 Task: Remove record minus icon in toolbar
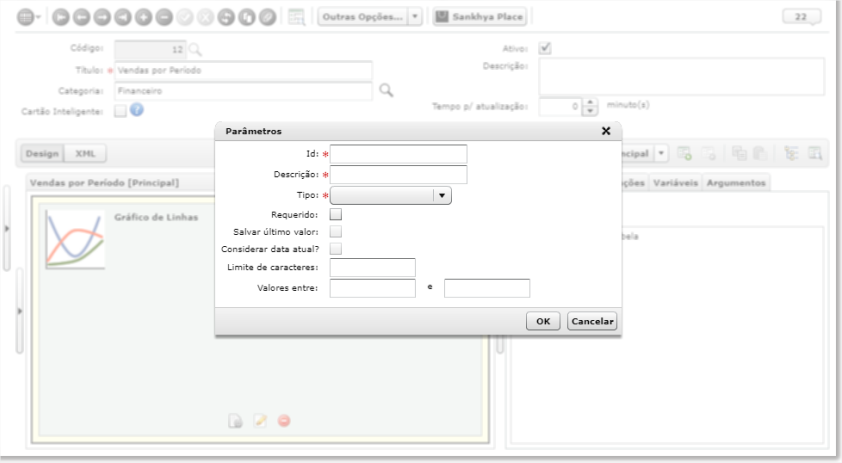click(x=164, y=17)
